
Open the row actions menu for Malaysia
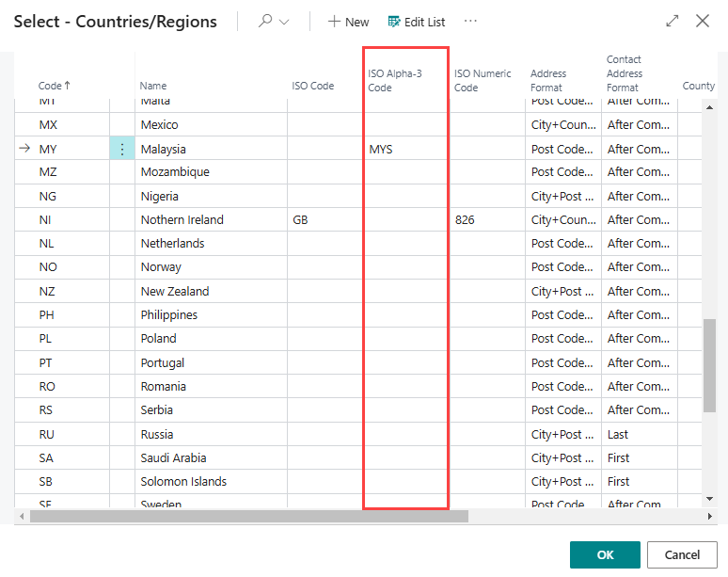pyautogui.click(x=122, y=149)
